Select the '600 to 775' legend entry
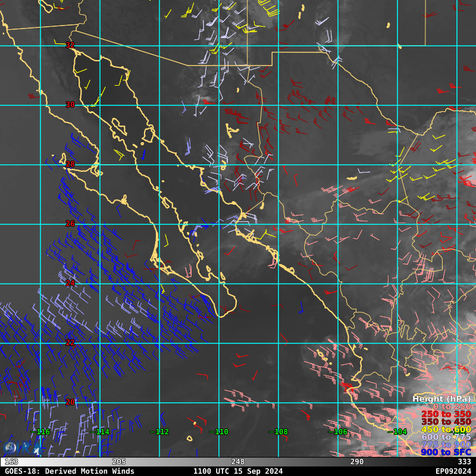The image size is (476, 476). (446, 437)
